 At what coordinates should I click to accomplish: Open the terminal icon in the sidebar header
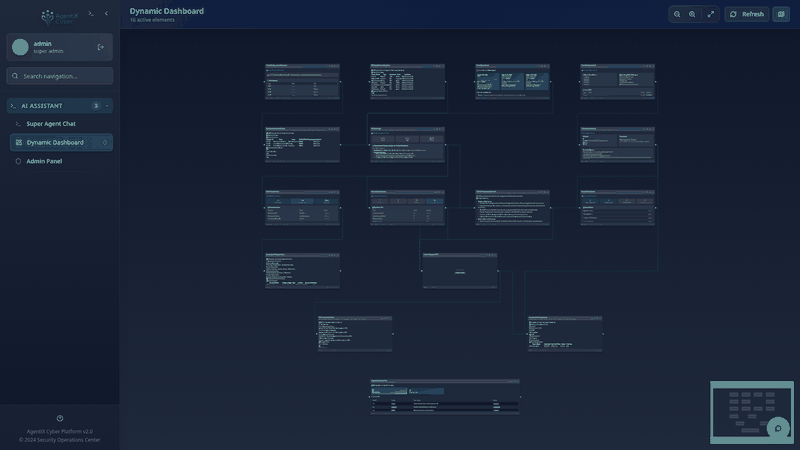[91, 14]
